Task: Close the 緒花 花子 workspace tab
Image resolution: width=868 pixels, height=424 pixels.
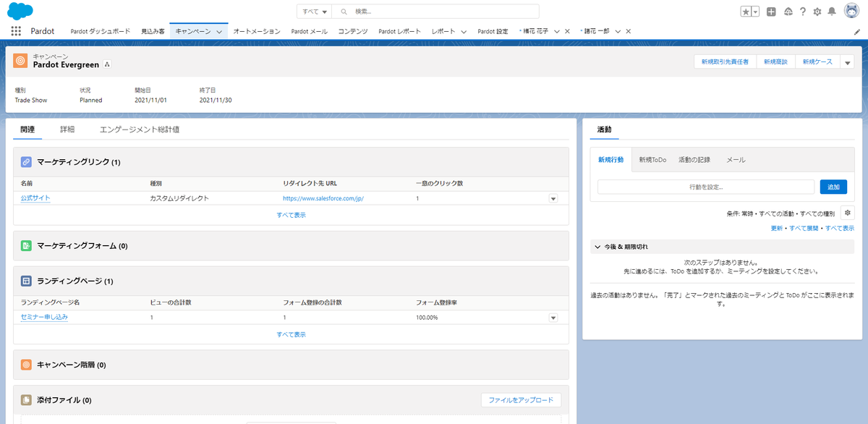Action: (567, 32)
